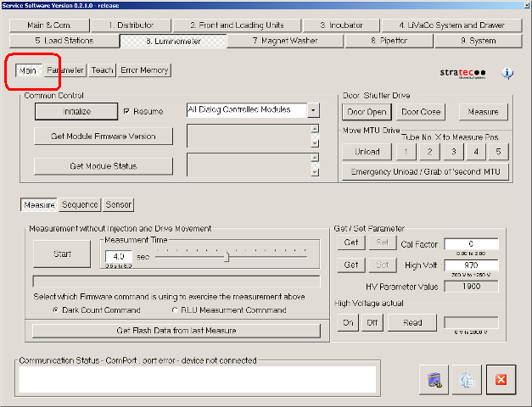This screenshot has height=407, width=532.
Task: Click the Stratec logo
Action: click(463, 74)
